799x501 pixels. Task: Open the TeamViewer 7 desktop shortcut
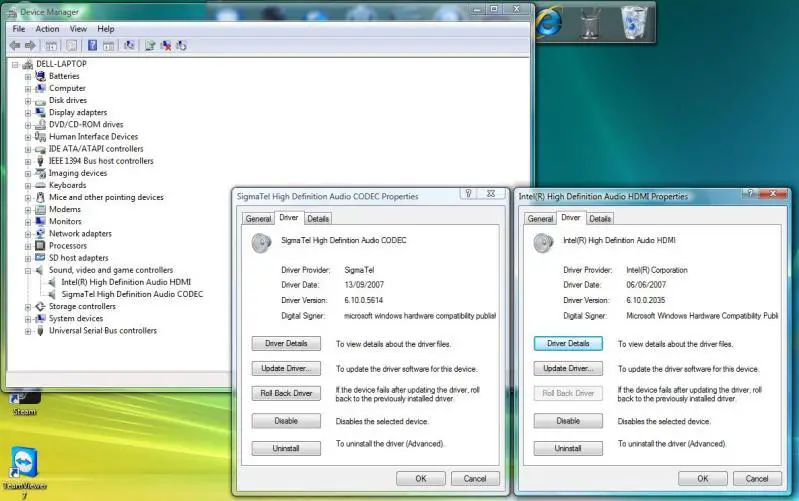click(x=24, y=473)
